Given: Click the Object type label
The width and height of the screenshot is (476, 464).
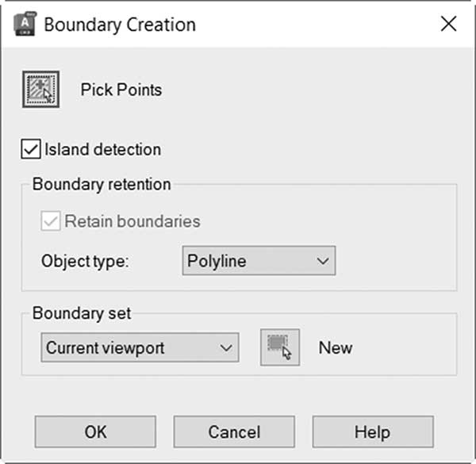Looking at the screenshot, I should coord(86,261).
